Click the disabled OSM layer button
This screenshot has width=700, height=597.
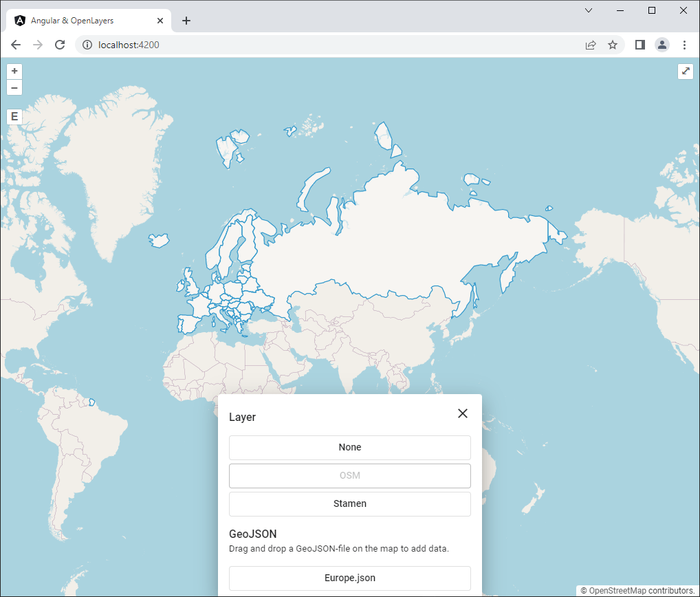tap(349, 475)
